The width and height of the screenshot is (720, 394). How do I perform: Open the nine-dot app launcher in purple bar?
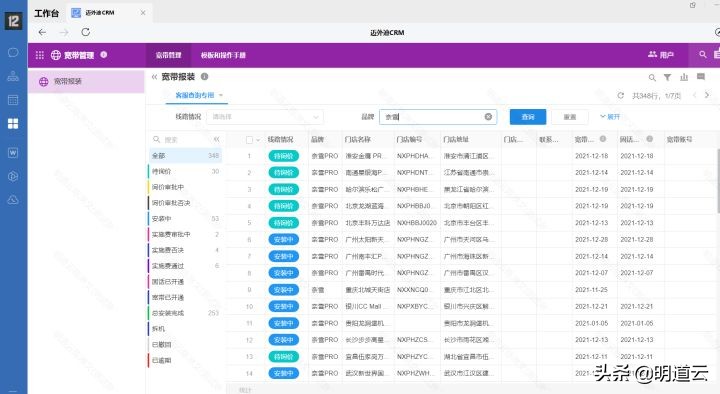(x=40, y=55)
